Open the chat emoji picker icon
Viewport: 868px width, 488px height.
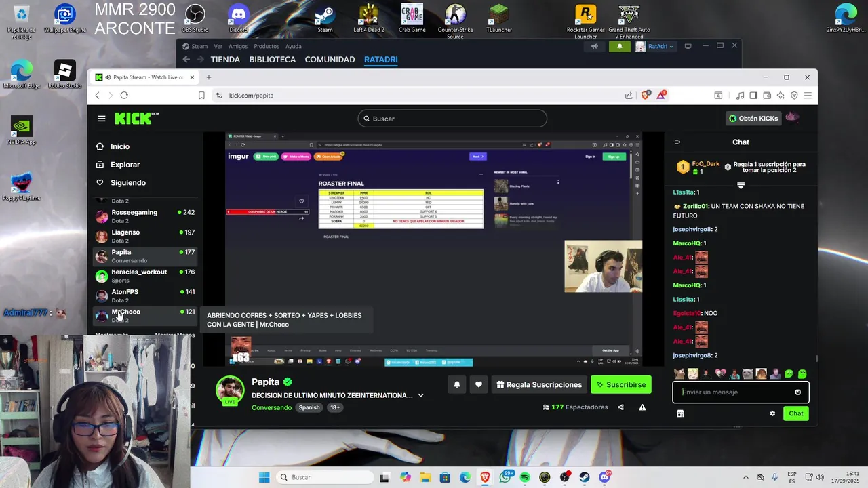[x=797, y=392]
